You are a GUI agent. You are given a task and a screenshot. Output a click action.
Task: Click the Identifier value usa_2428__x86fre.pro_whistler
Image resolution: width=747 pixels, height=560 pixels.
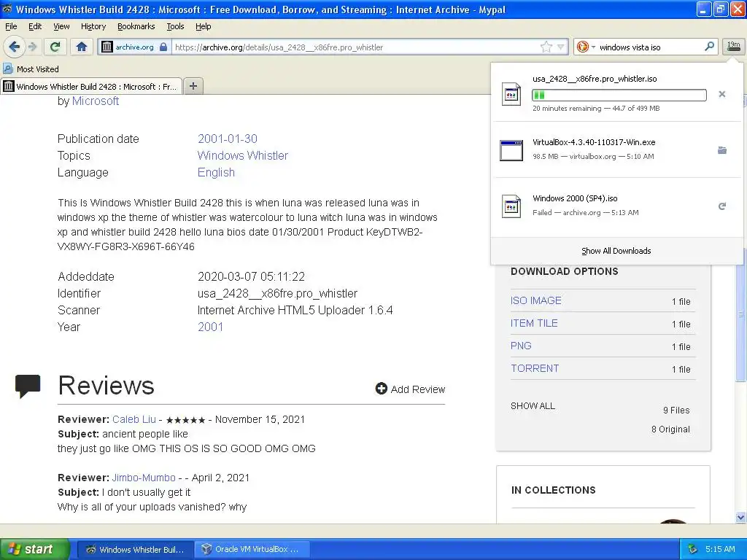click(277, 293)
